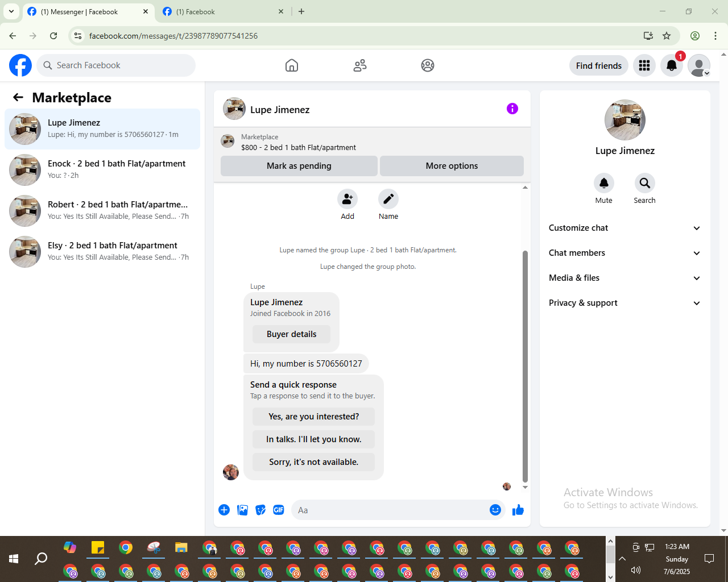Open Windows taskbar search
This screenshot has width=728, height=582.
[41, 559]
